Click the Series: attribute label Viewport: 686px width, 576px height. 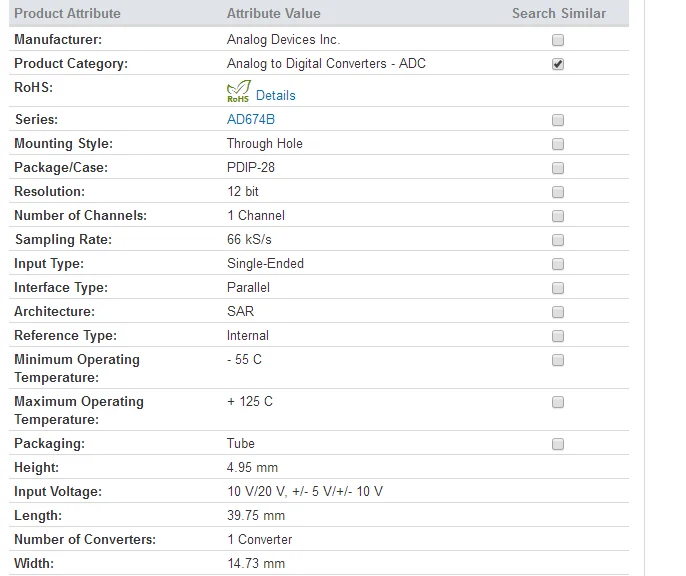(36, 119)
